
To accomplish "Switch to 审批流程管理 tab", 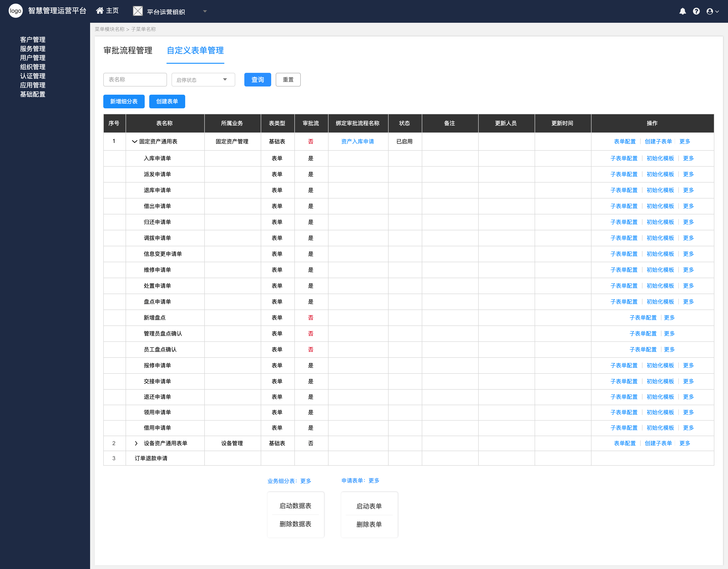I will [x=128, y=50].
